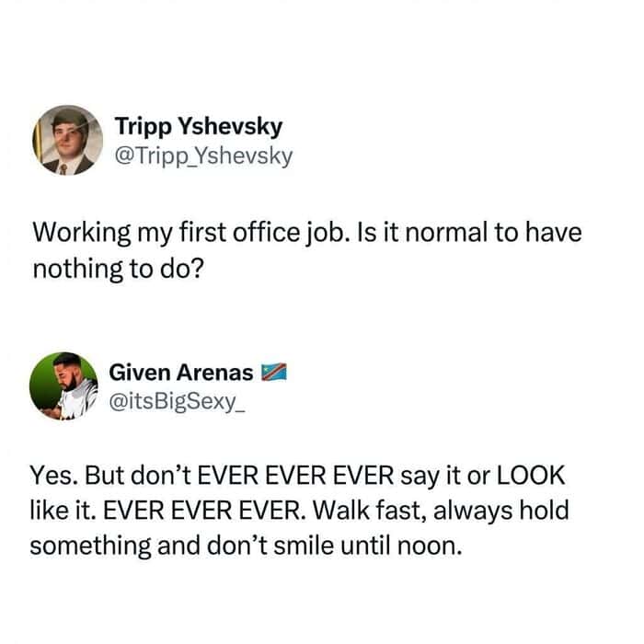Click the @Tripp_Yshevsky handle
This screenshot has width=644, height=644.
[203, 155]
